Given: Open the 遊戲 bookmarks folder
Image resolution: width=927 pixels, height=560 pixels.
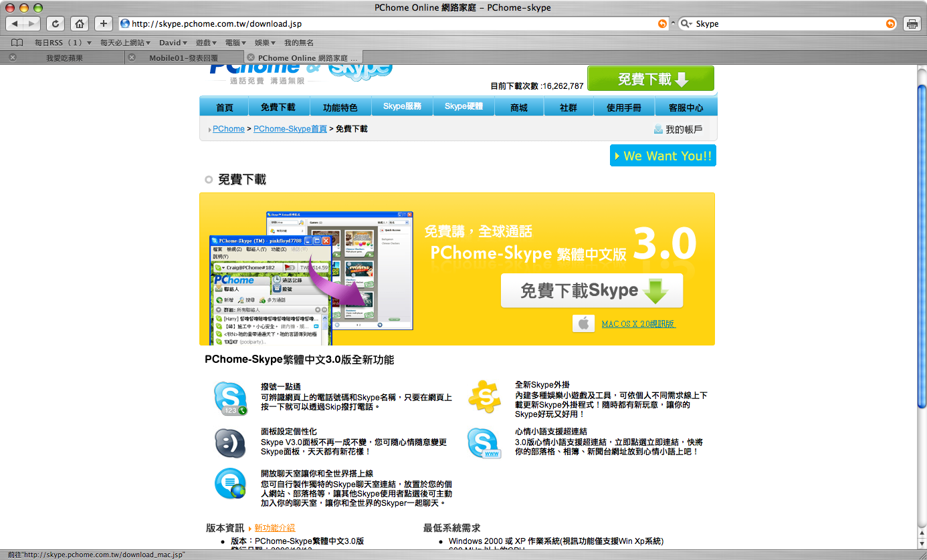Looking at the screenshot, I should (206, 42).
